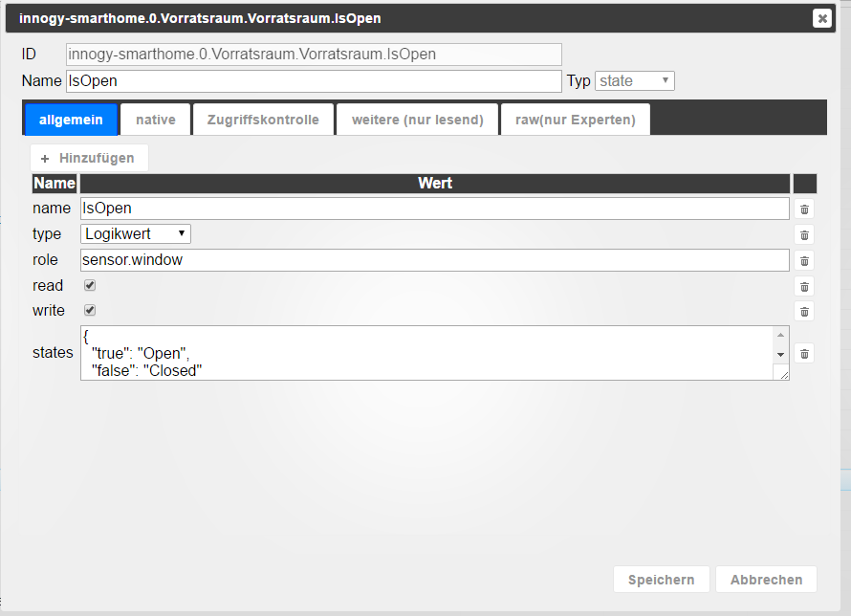The image size is (851, 616).
Task: Uncheck the write checkbox
Action: (90, 310)
